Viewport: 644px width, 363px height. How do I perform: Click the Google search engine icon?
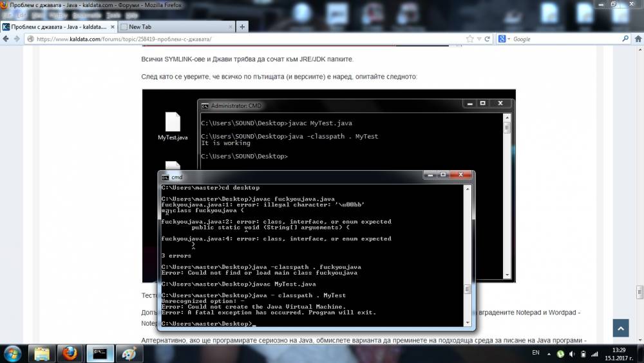502,39
